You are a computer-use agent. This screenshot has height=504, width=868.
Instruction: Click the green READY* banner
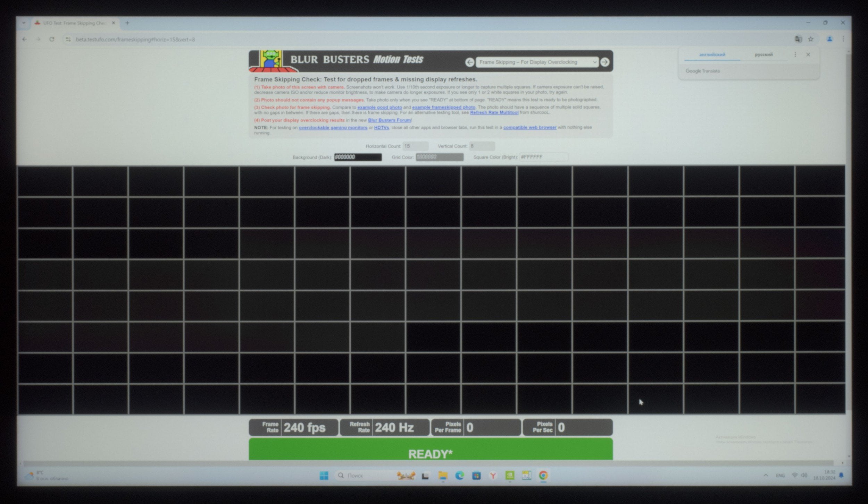coord(431,449)
